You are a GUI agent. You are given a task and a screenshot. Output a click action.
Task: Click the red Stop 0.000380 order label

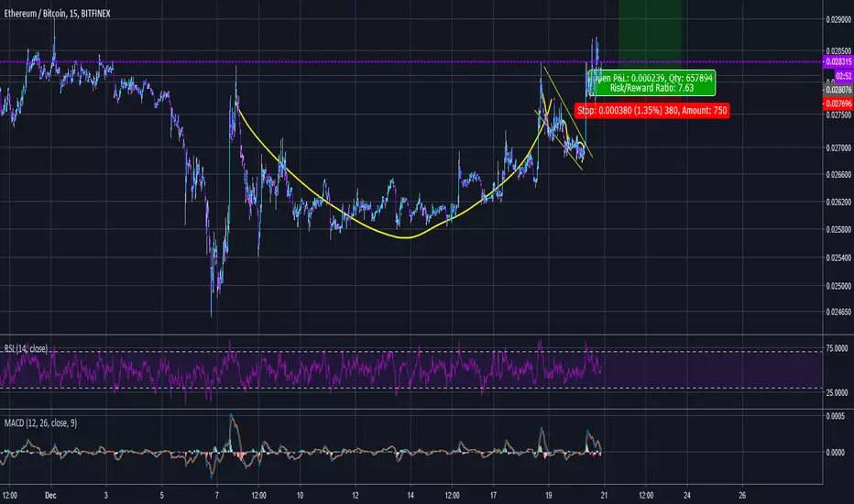coord(651,111)
